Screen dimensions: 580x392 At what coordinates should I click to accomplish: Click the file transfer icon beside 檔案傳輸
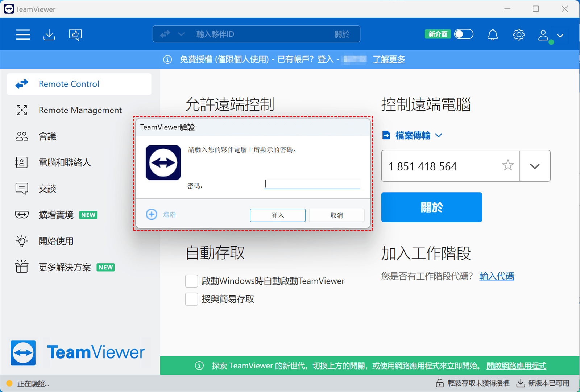pos(386,135)
